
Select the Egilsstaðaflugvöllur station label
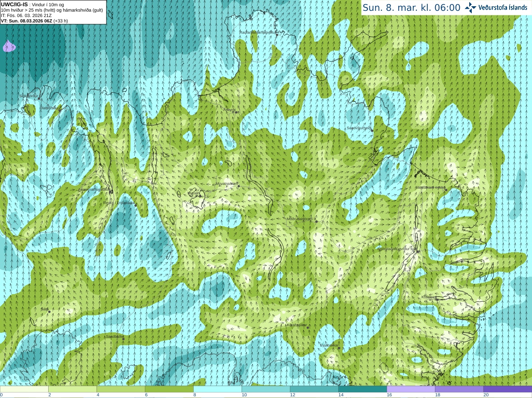tap(397, 249)
